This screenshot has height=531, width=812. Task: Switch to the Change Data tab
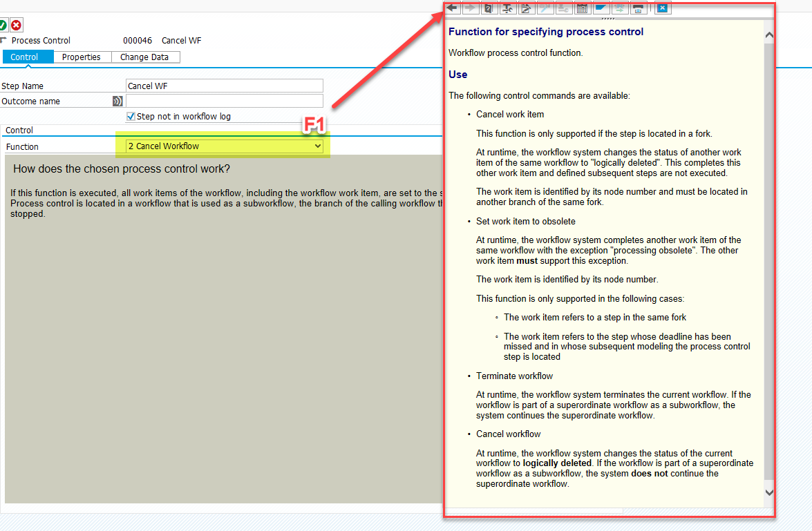tap(145, 57)
